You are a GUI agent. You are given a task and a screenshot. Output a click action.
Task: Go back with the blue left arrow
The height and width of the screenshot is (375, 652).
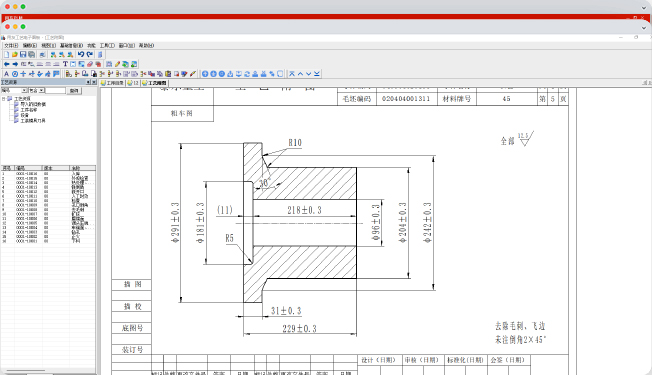click(x=7, y=64)
